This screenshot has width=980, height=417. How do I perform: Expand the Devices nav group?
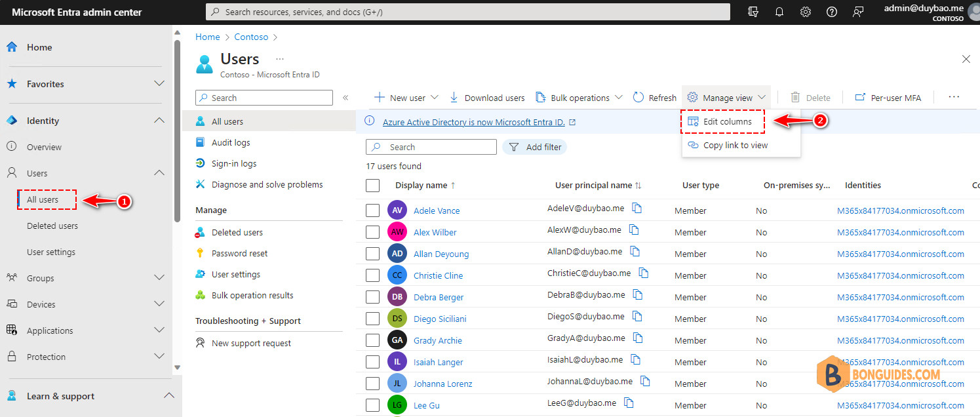(159, 304)
